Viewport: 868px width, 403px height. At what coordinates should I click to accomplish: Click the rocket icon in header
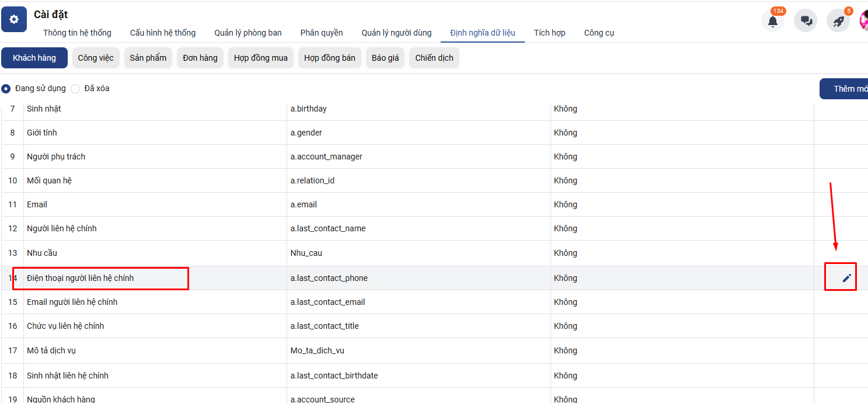tap(838, 21)
